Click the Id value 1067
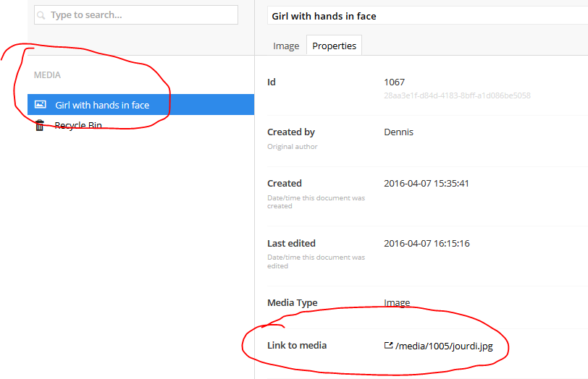 tap(395, 82)
